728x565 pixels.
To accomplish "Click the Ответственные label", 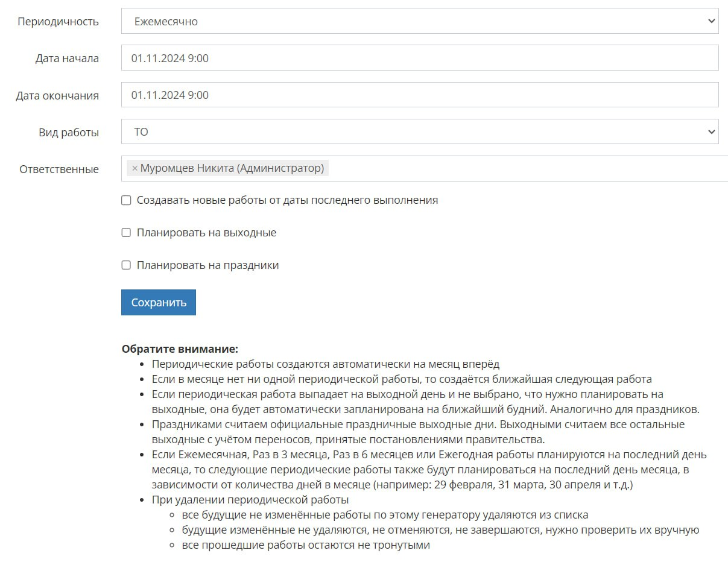I will click(59, 169).
